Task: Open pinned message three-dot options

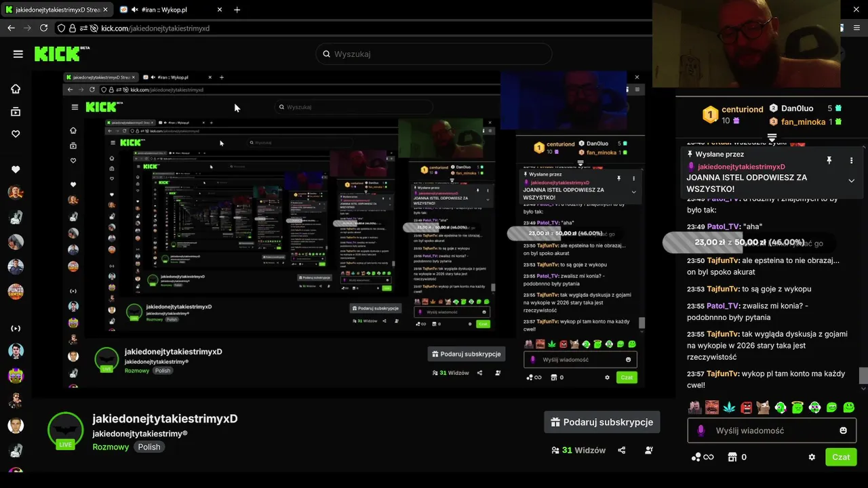Action: coord(851,161)
